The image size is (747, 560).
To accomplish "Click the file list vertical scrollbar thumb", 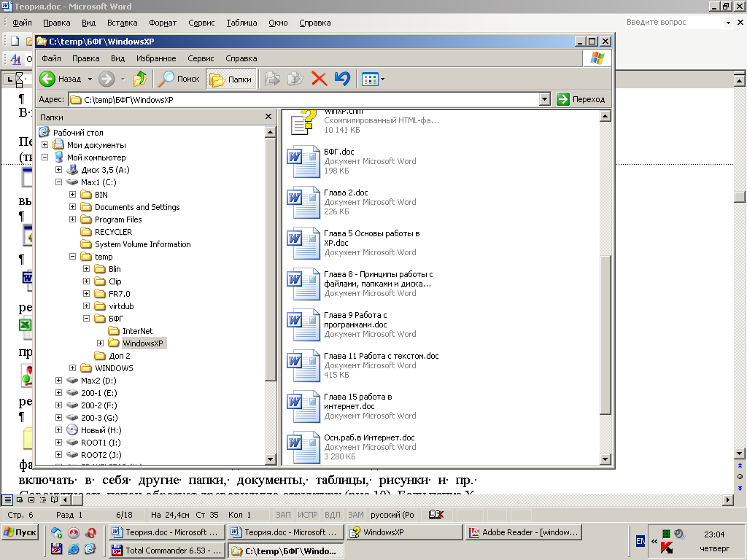I will click(x=605, y=335).
